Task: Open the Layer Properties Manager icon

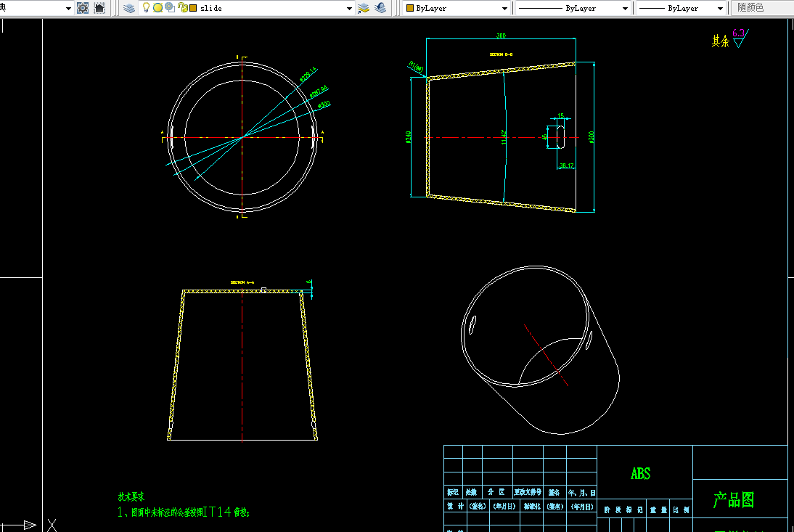Action: [129, 8]
